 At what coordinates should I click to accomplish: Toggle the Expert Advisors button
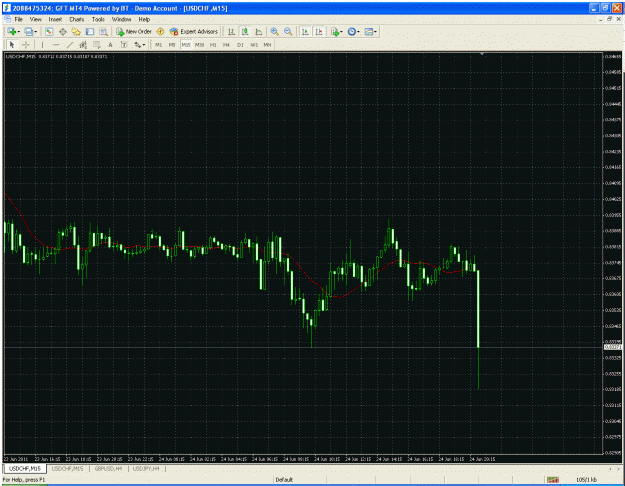click(194, 31)
